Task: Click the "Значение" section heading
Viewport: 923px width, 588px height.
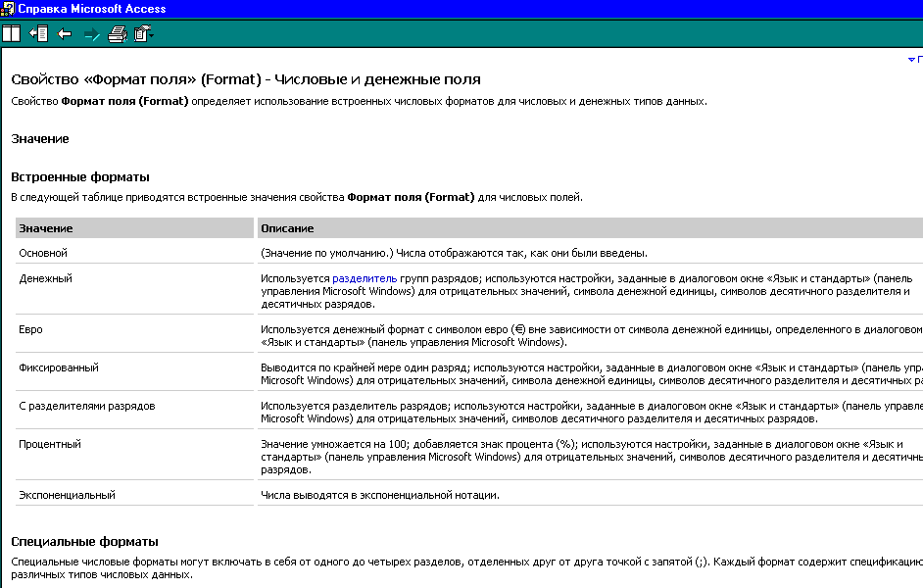Action: pyautogui.click(x=40, y=139)
